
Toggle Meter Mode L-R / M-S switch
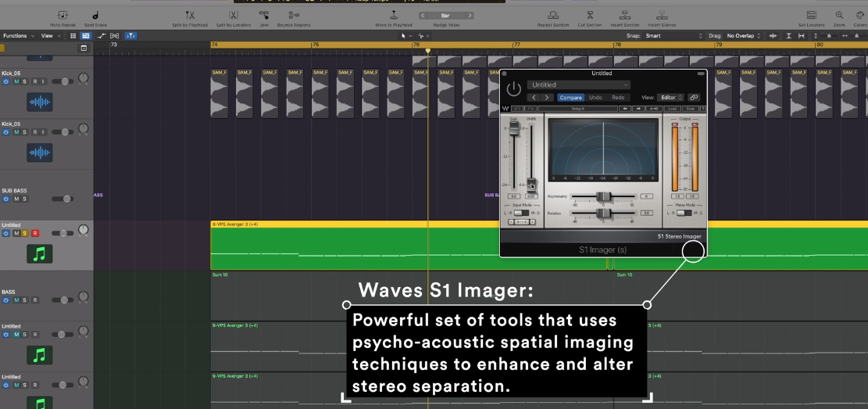point(684,213)
